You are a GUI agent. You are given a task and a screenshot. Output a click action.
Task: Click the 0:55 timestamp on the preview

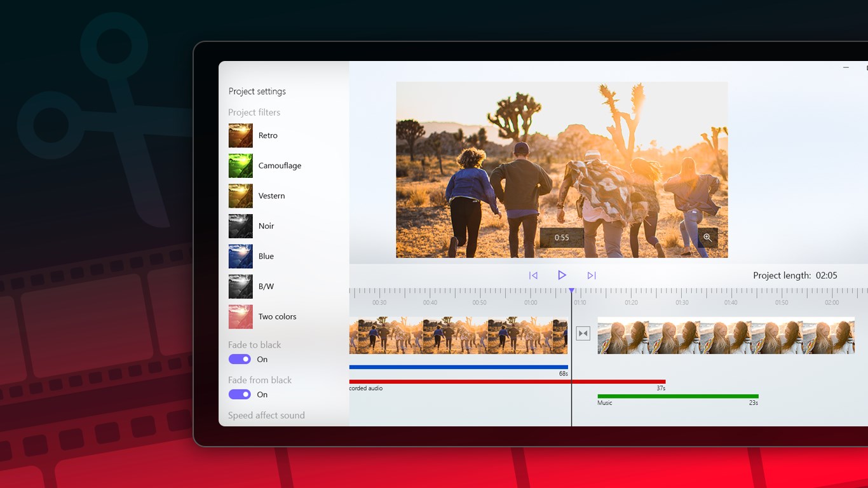562,238
